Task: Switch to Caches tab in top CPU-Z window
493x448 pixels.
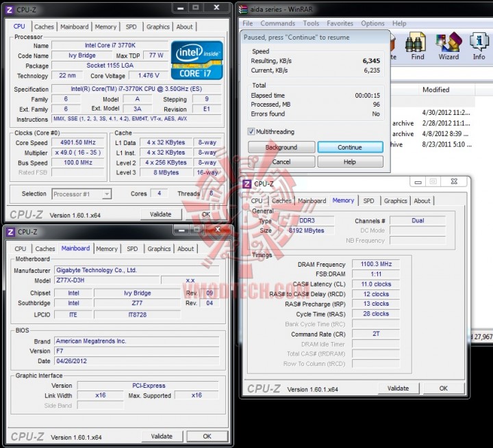Action: [44, 27]
